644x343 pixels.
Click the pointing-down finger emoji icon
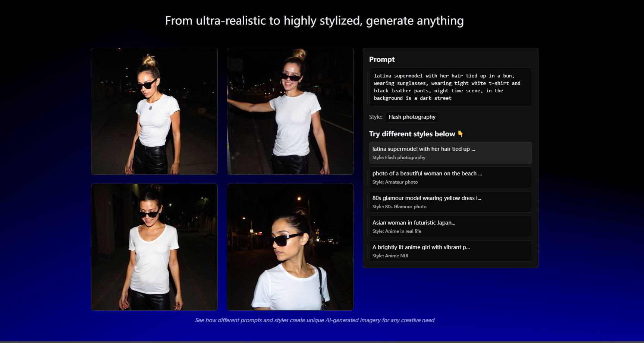coord(461,134)
